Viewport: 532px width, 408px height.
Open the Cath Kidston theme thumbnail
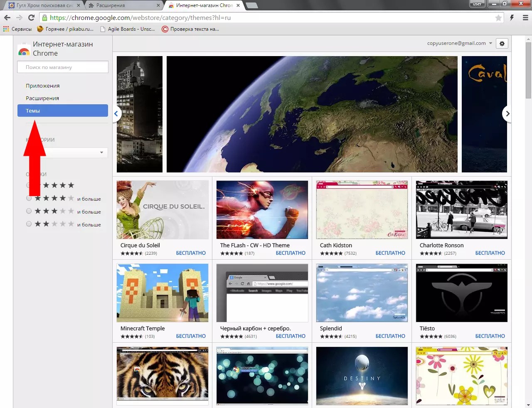tap(362, 210)
